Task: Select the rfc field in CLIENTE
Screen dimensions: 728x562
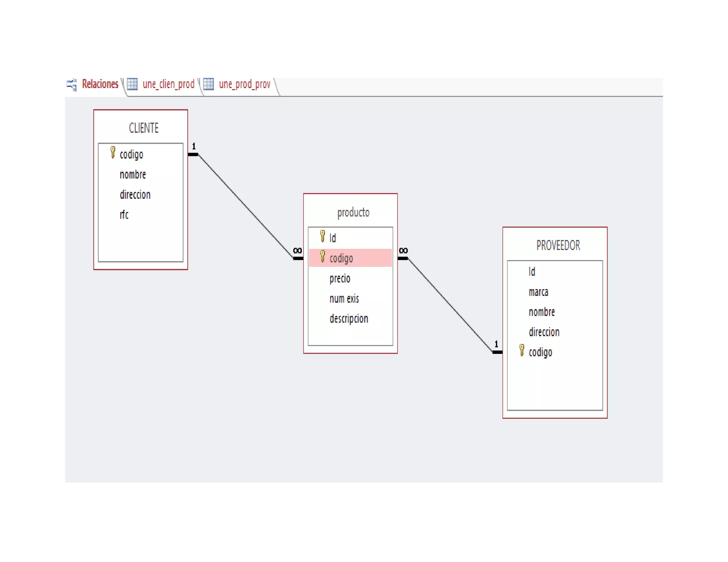Action: click(124, 215)
